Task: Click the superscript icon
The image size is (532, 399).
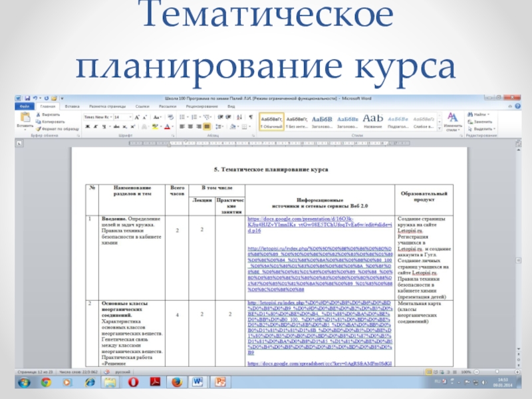Action: click(x=132, y=126)
